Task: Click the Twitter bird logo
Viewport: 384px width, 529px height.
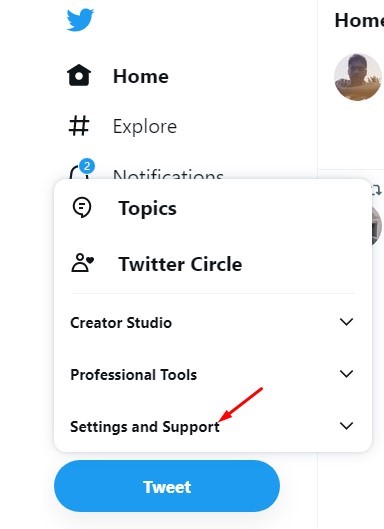Action: [x=80, y=20]
